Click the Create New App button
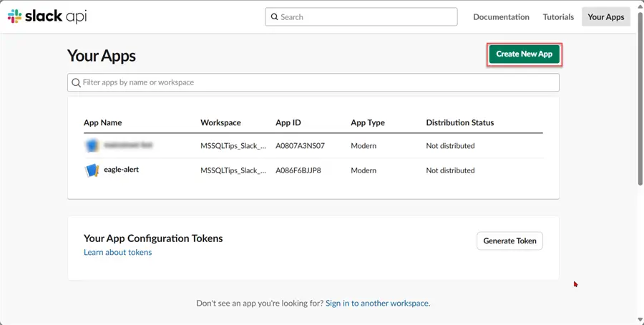Viewport: 644px width, 325px height. tap(524, 54)
